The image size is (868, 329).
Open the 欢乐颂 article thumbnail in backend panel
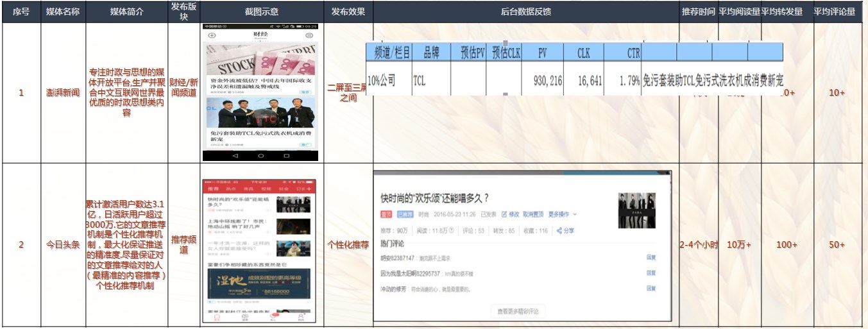(x=636, y=210)
